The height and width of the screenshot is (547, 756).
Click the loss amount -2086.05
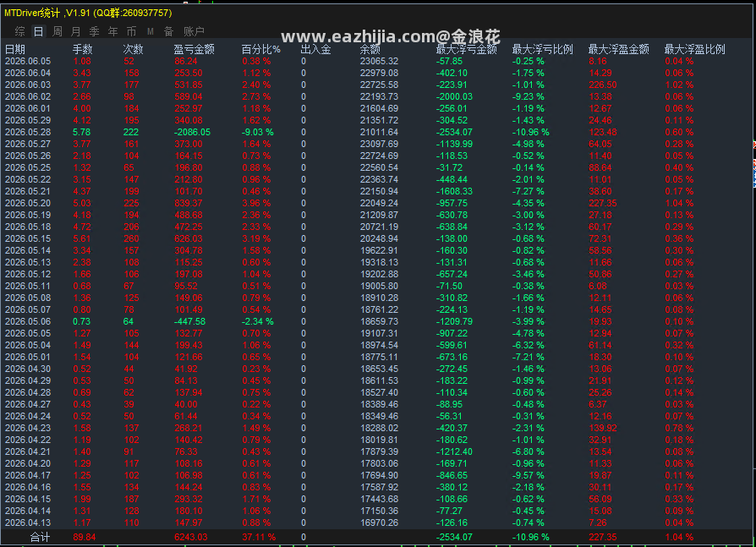pos(192,132)
